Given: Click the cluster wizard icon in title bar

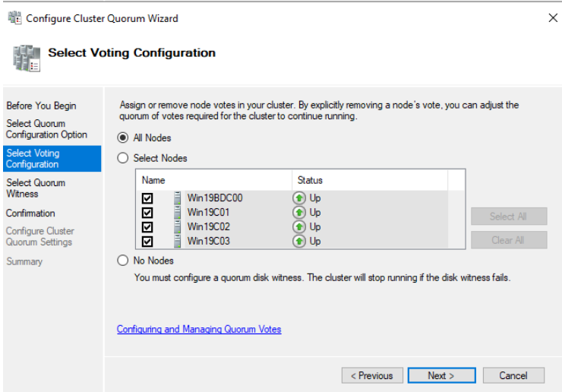Looking at the screenshot, I should 14,18.
